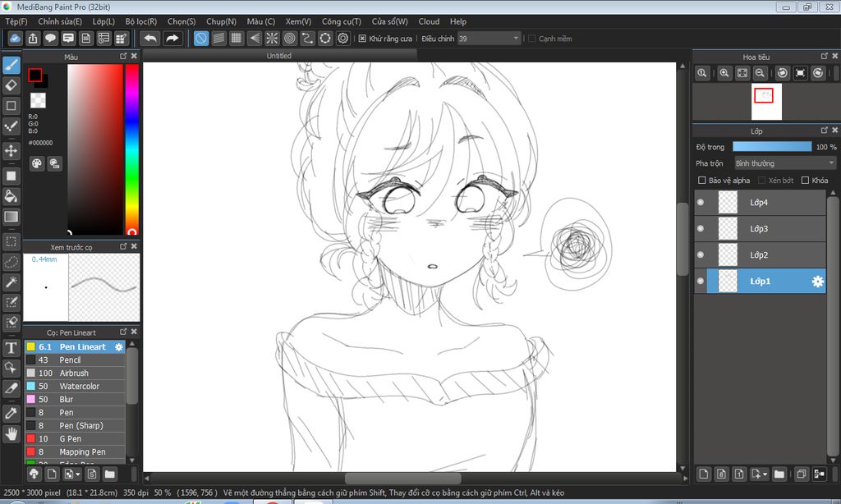Adjust the Độ trong opacity slider
This screenshot has height=504, width=841.
(772, 147)
